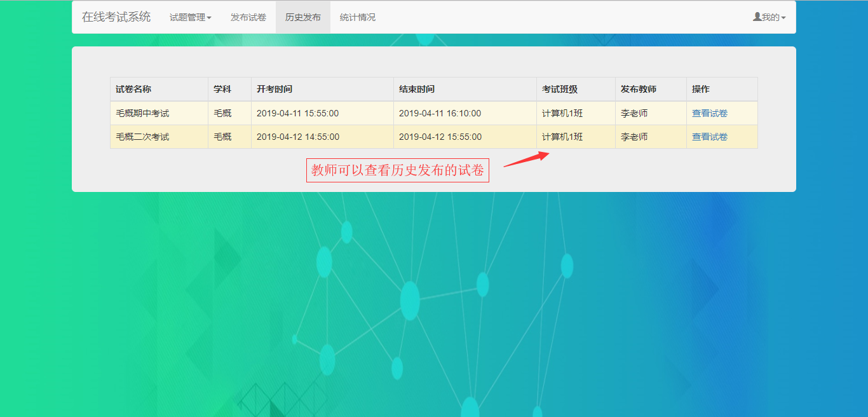Click the 学科 column header

tap(229, 89)
